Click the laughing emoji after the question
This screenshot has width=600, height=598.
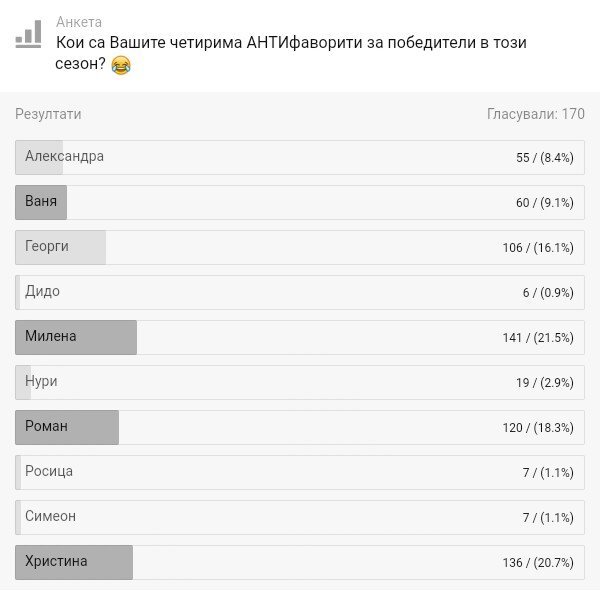[121, 65]
